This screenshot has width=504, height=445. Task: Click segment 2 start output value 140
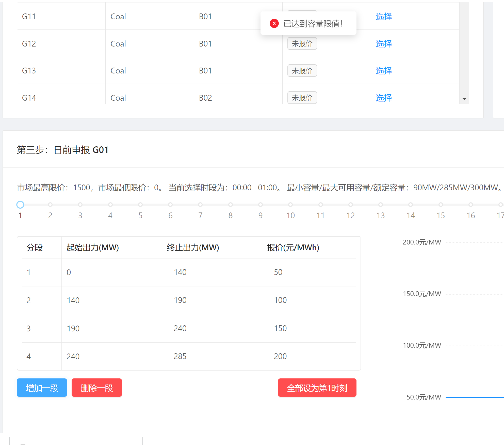pos(73,300)
